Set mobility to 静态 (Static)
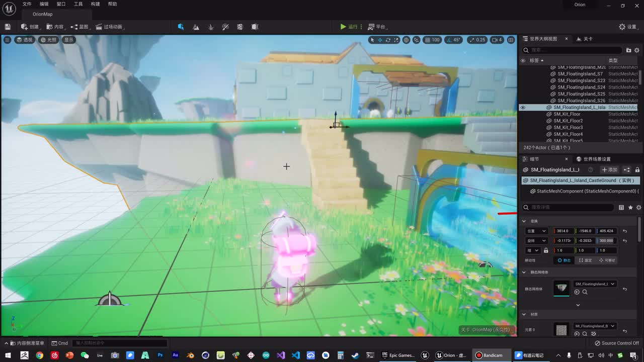Screen dimensions: 644x362 tap(563, 260)
